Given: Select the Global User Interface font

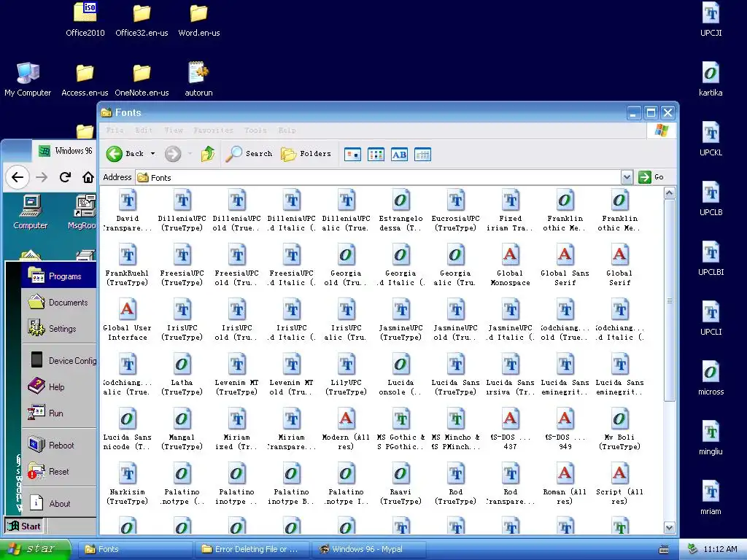Looking at the screenshot, I should (127, 319).
